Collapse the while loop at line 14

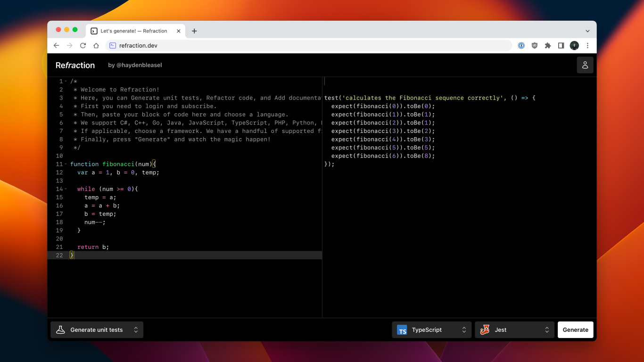[66, 189]
